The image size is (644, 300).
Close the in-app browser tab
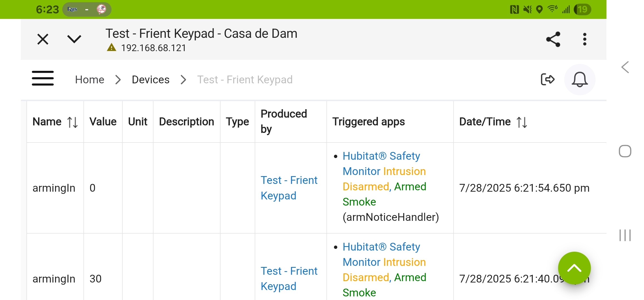(x=43, y=39)
